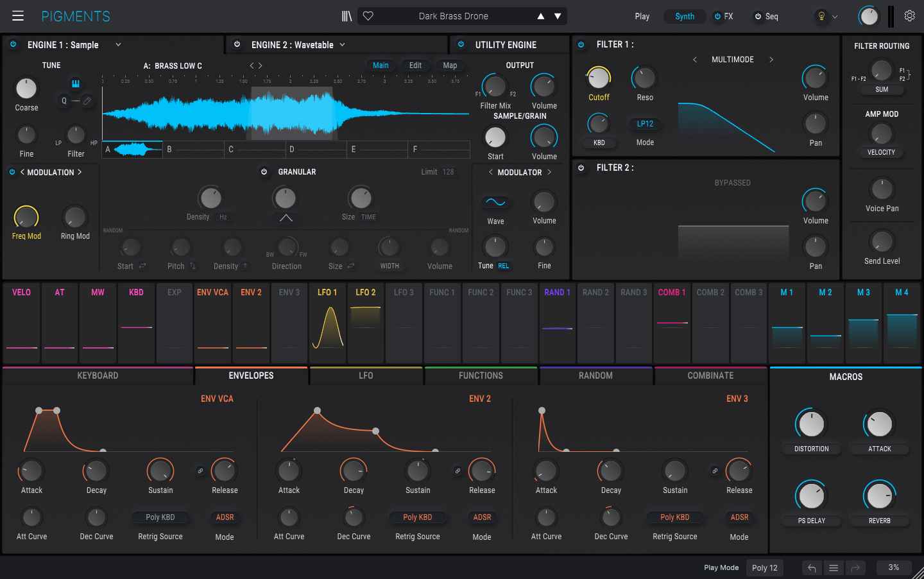Open ENV 3 ADSR mode dropdown
The height and width of the screenshot is (579, 924).
[739, 517]
